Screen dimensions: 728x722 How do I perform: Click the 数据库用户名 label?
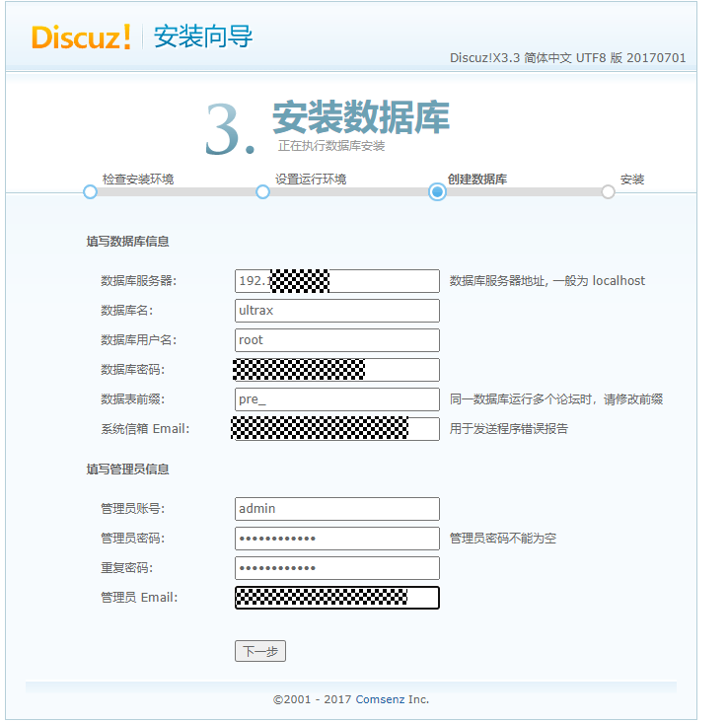pyautogui.click(x=139, y=340)
